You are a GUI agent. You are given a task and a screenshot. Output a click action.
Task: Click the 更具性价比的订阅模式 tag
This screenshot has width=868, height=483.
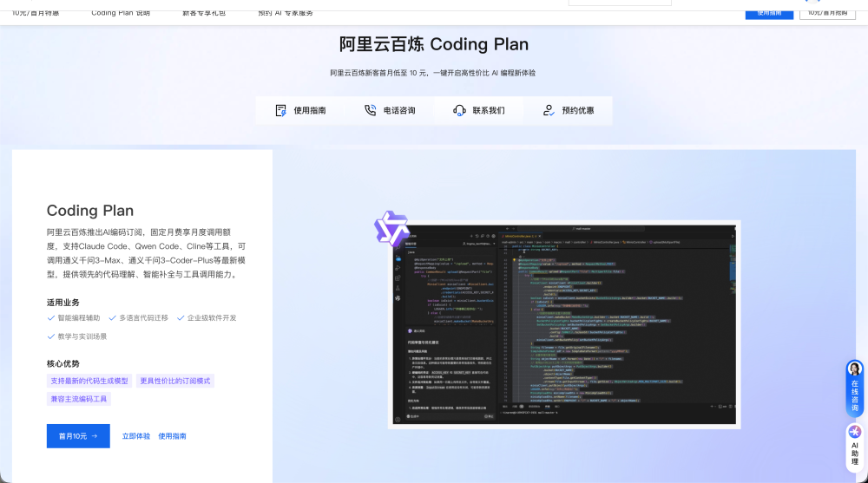tap(175, 381)
